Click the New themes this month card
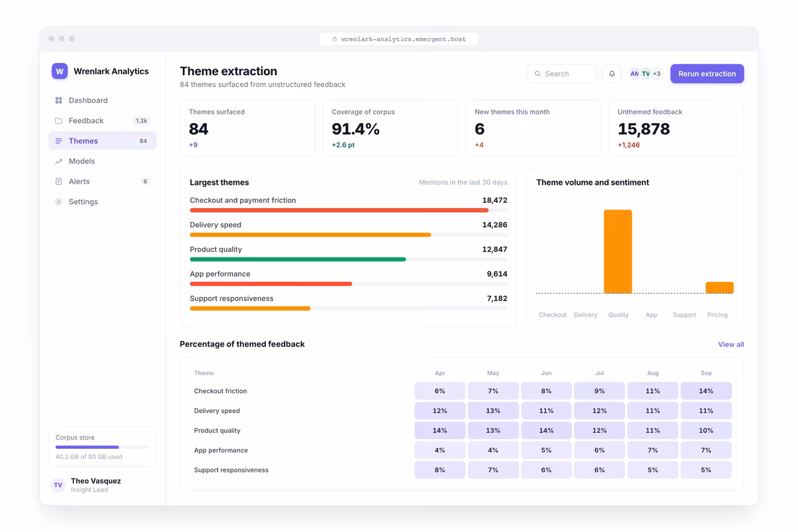The width and height of the screenshot is (798, 532). 533,128
